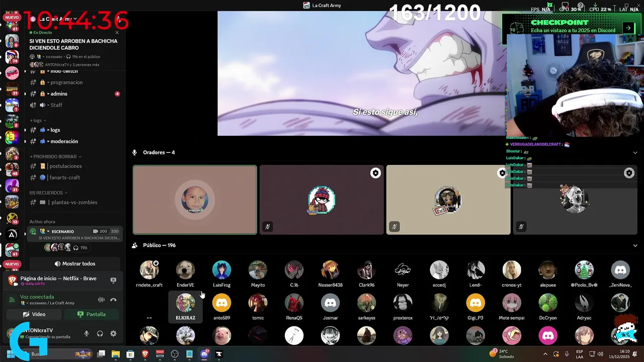This screenshot has height=362, width=644.
Task: Click the NUEVO unread indicator at the top
Action: tap(12, 18)
